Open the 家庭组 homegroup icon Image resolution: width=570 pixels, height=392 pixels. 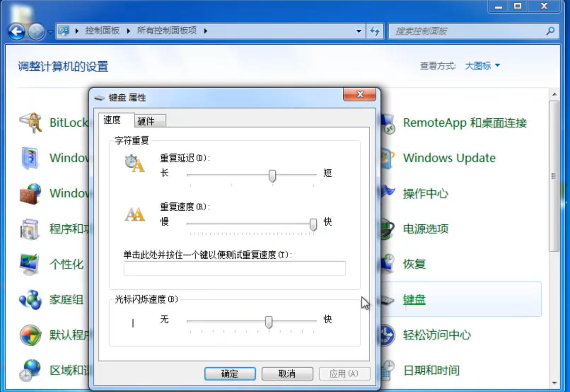(x=31, y=300)
